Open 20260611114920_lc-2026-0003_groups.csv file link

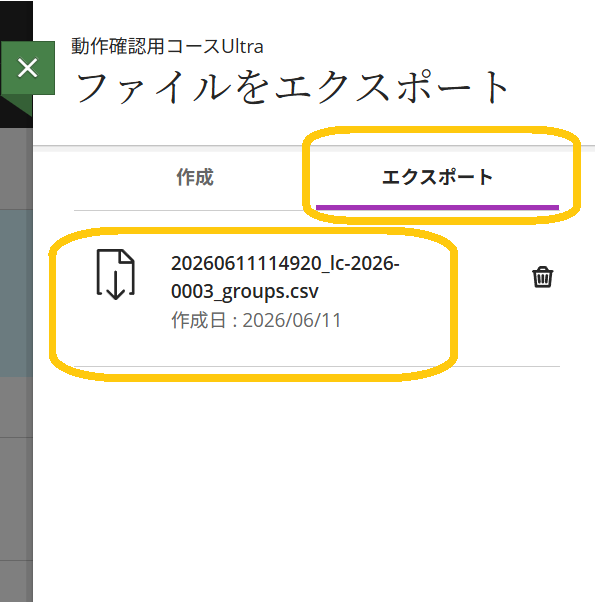[285, 277]
